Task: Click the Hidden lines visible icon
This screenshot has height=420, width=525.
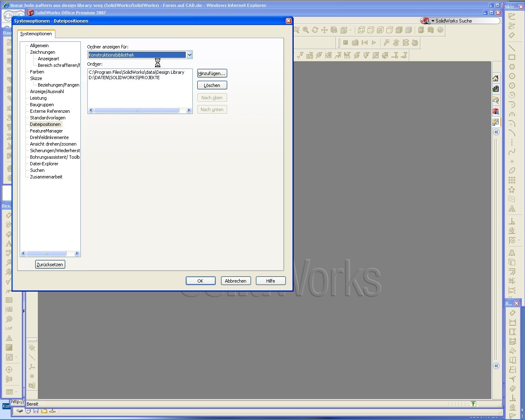Action: (x=371, y=30)
